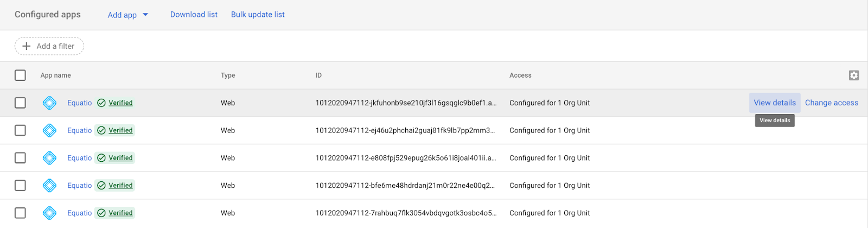
Task: Expand the Add app dropdown arrow
Action: point(145,15)
